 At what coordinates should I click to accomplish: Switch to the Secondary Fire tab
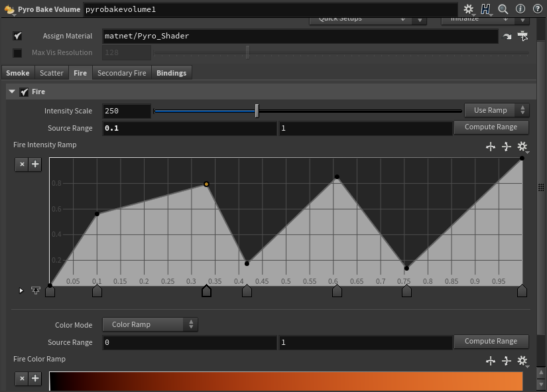point(121,73)
